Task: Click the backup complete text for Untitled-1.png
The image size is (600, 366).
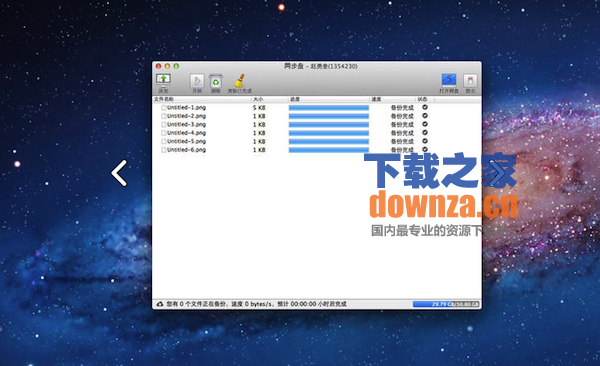Action: [402, 108]
